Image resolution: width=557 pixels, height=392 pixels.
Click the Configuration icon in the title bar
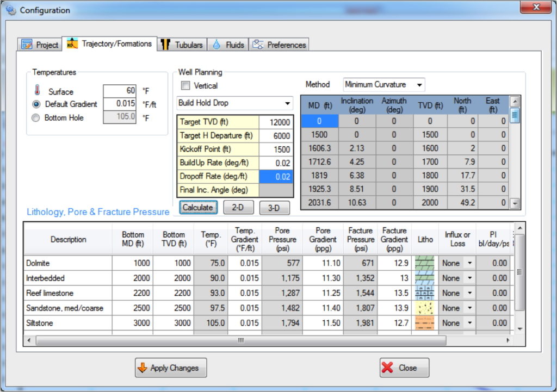point(11,10)
